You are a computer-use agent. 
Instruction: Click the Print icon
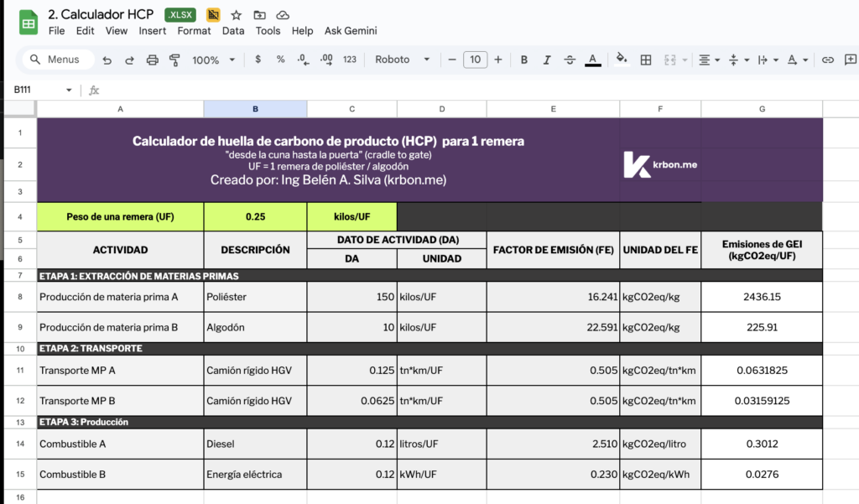152,60
